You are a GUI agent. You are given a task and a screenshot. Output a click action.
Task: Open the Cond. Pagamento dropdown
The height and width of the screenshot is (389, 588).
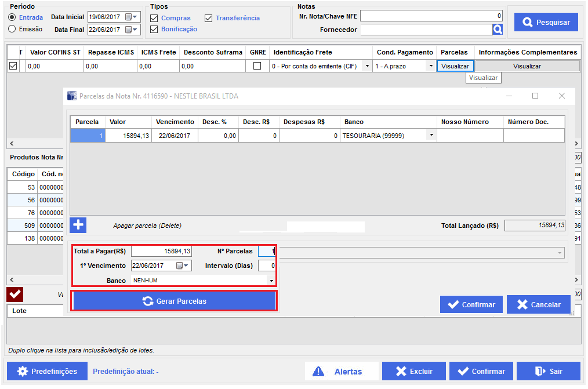(x=431, y=66)
